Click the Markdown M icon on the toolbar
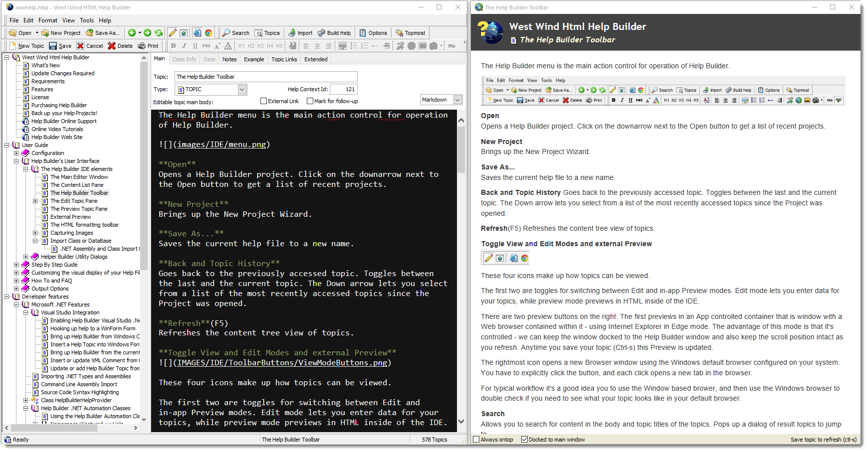868x452 pixels. click(452, 46)
